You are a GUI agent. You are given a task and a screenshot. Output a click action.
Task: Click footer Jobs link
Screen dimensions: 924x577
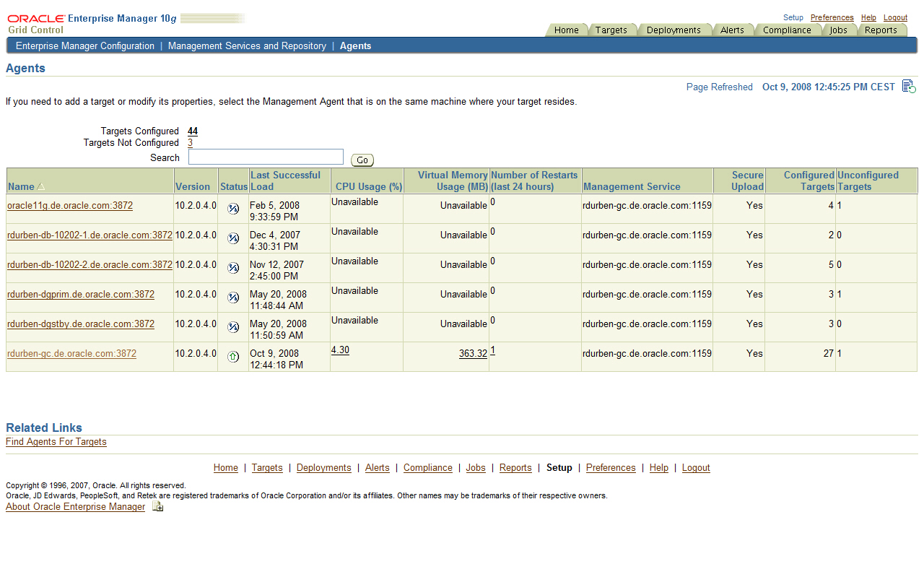pyautogui.click(x=476, y=468)
